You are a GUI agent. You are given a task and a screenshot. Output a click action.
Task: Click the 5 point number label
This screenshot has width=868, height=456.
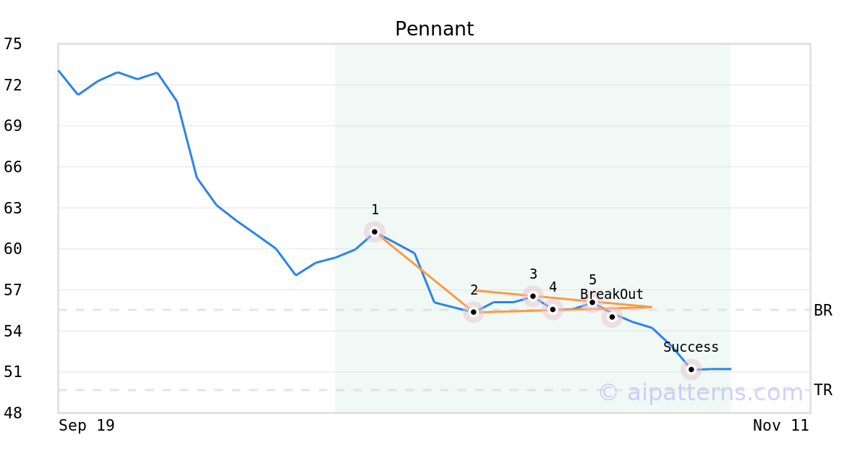pyautogui.click(x=592, y=280)
